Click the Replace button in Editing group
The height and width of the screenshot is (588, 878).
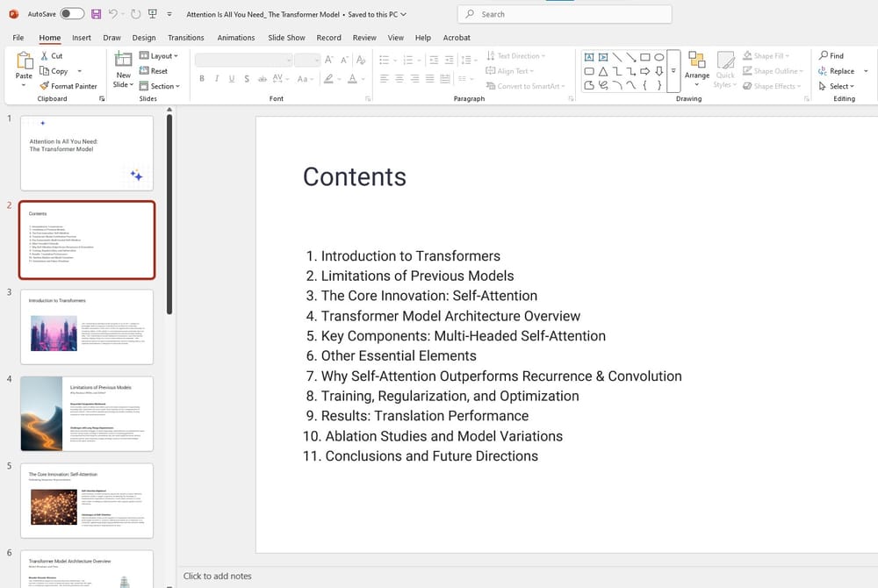tap(838, 70)
